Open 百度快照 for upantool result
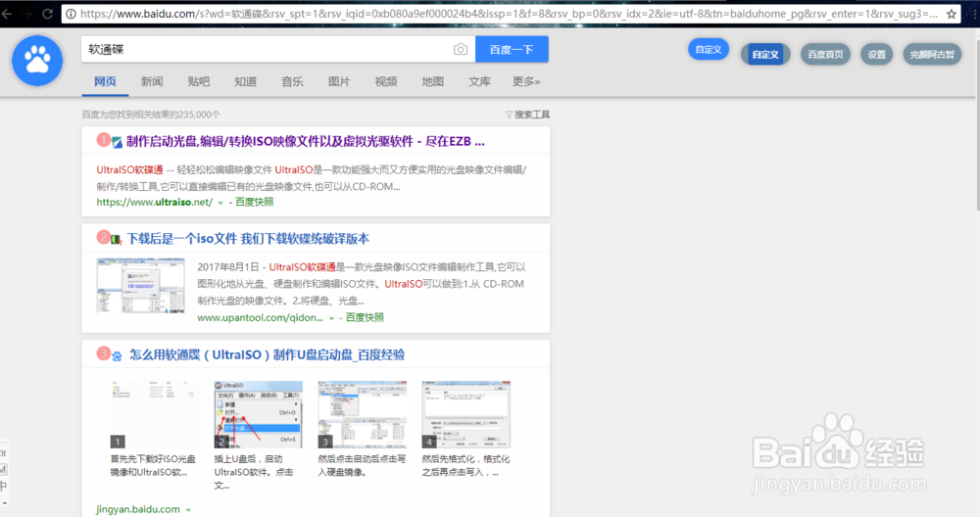The image size is (980, 517). click(365, 318)
